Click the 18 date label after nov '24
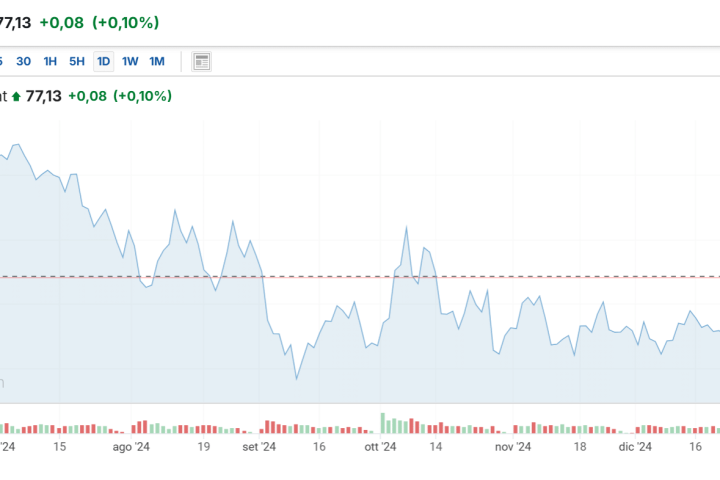 coord(579,448)
